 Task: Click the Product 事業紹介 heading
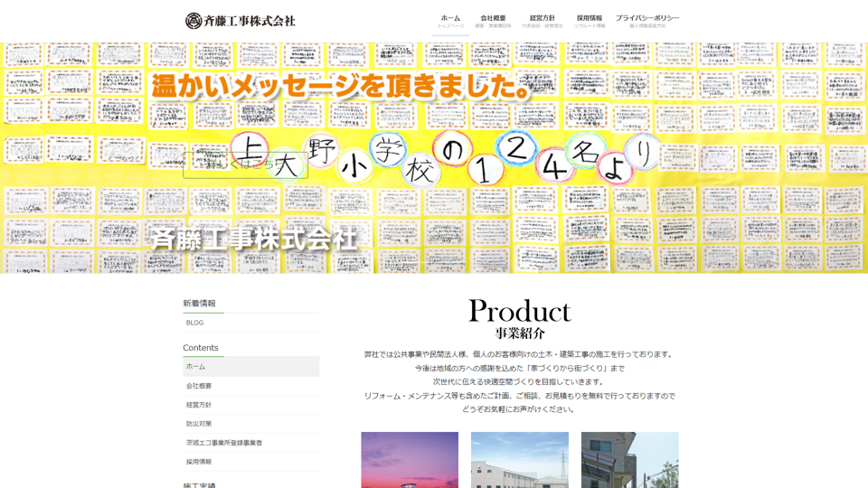520,319
